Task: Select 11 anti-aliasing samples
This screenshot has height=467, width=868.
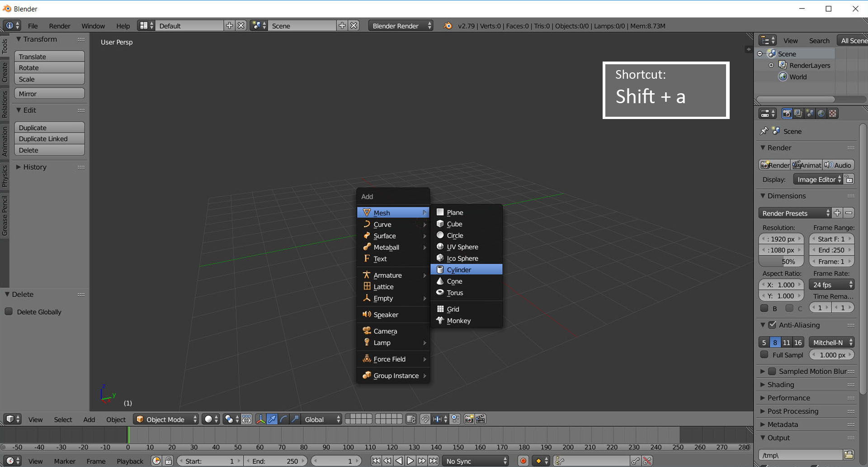Action: (787, 343)
